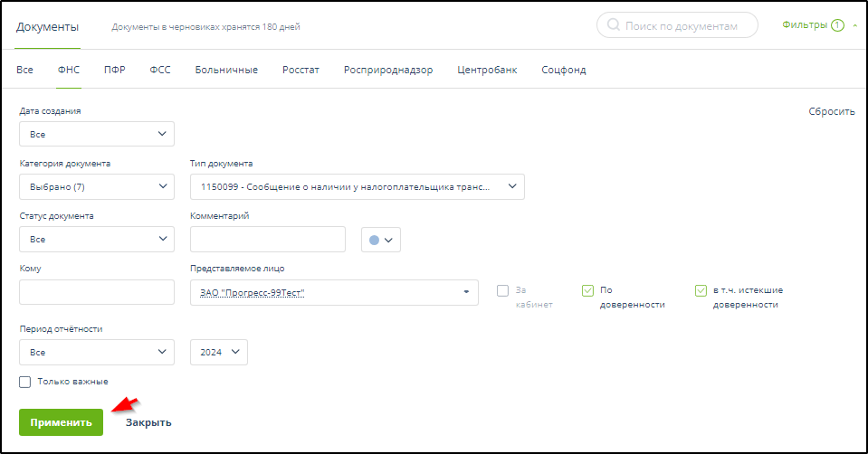Switch to the ПФР tab

pos(115,70)
